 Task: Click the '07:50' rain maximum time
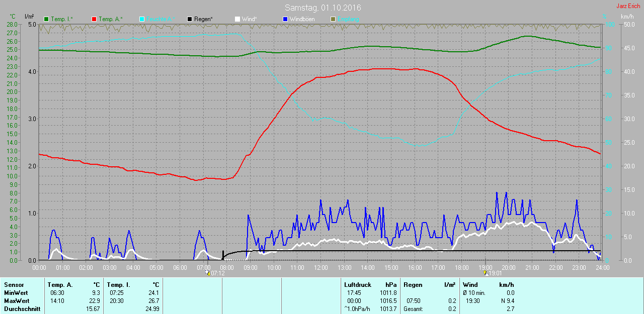(x=413, y=301)
